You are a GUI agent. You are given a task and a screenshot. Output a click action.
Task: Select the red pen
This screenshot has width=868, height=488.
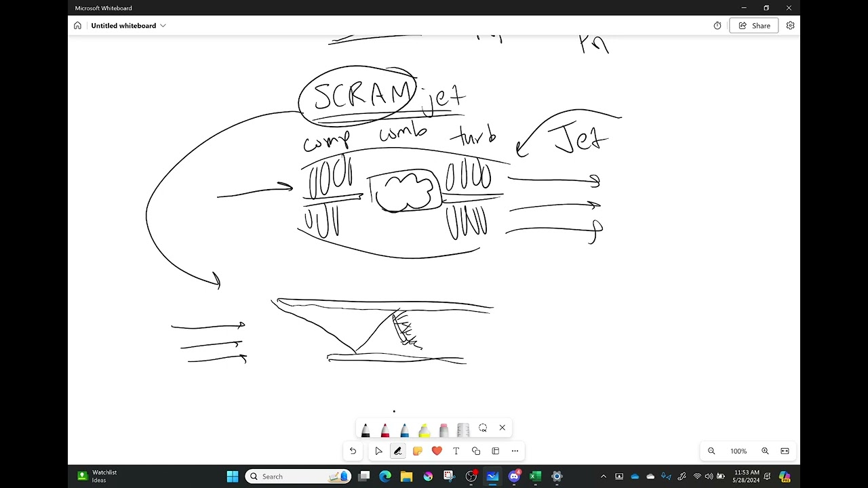click(385, 429)
